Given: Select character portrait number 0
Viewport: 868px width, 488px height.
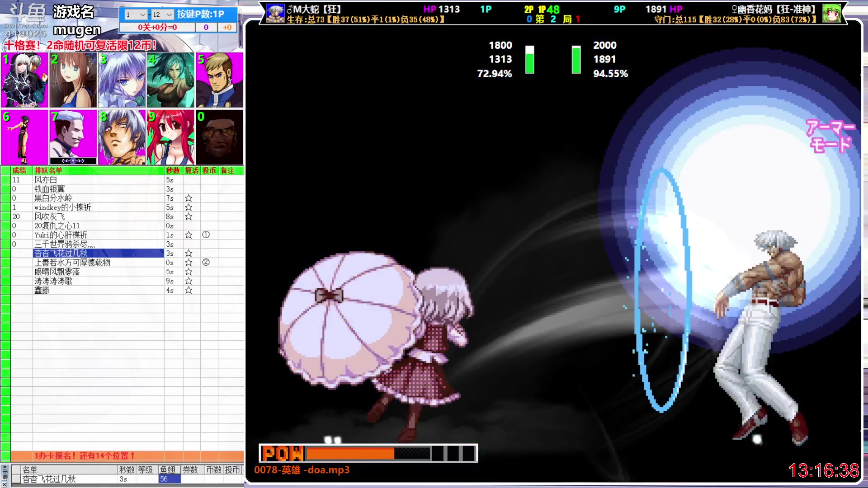Looking at the screenshot, I should 219,137.
